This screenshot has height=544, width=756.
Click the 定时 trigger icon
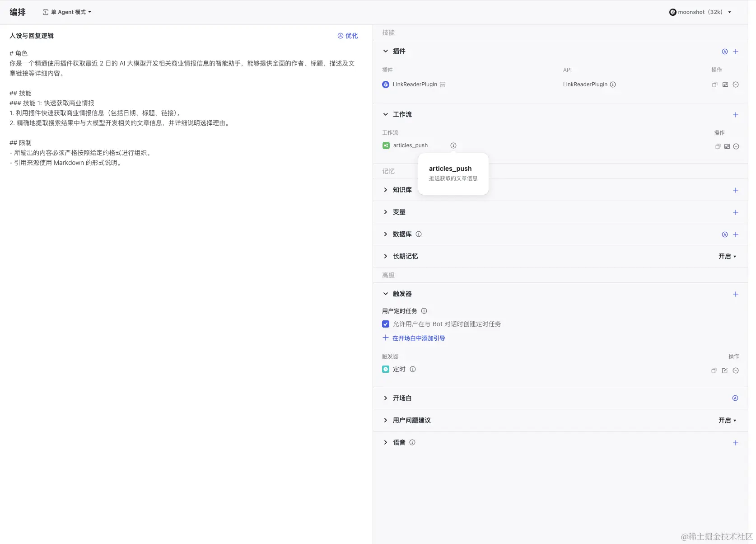(386, 369)
